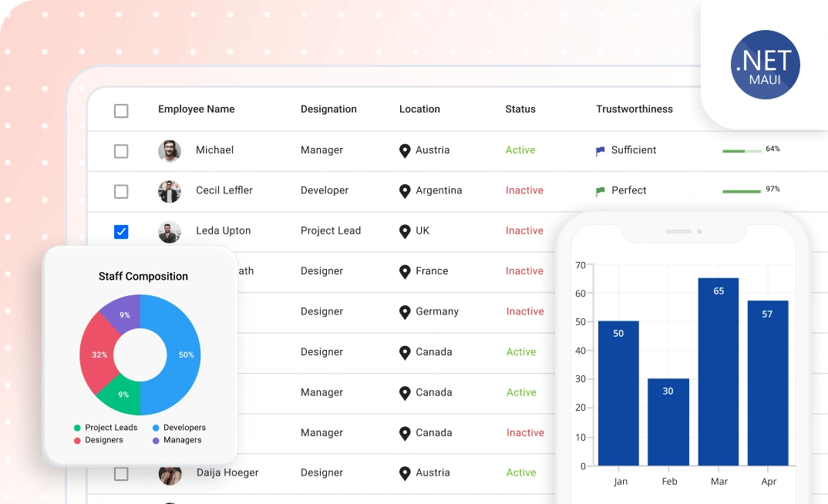Click the .NET MAUI logo badge
The image size is (828, 504).
(x=765, y=65)
